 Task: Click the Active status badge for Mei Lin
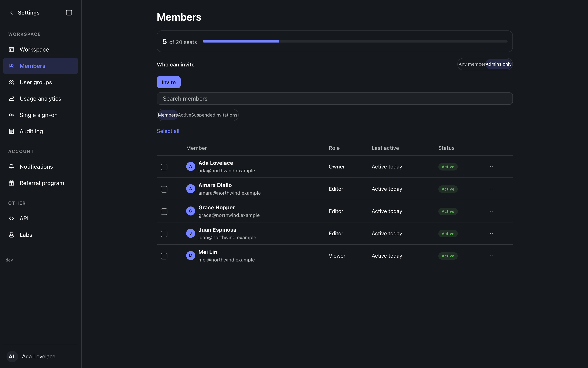coord(448,256)
